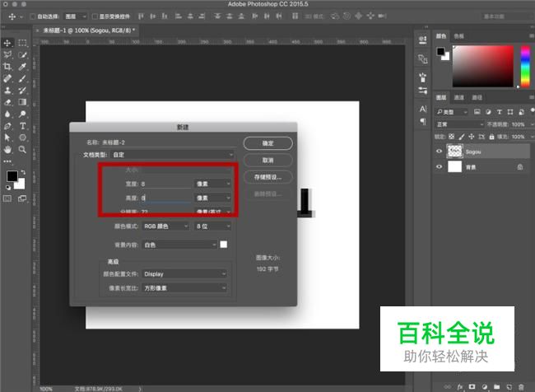
Task: Switch to the 路径 tab
Action: click(x=477, y=98)
